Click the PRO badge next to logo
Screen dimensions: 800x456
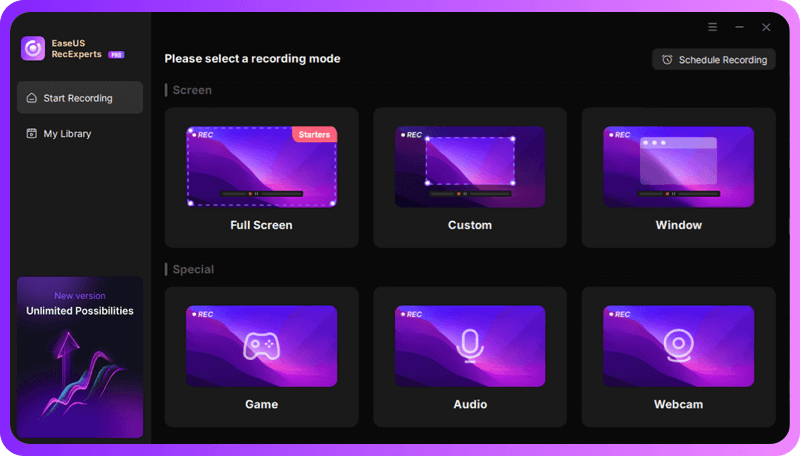(116, 54)
